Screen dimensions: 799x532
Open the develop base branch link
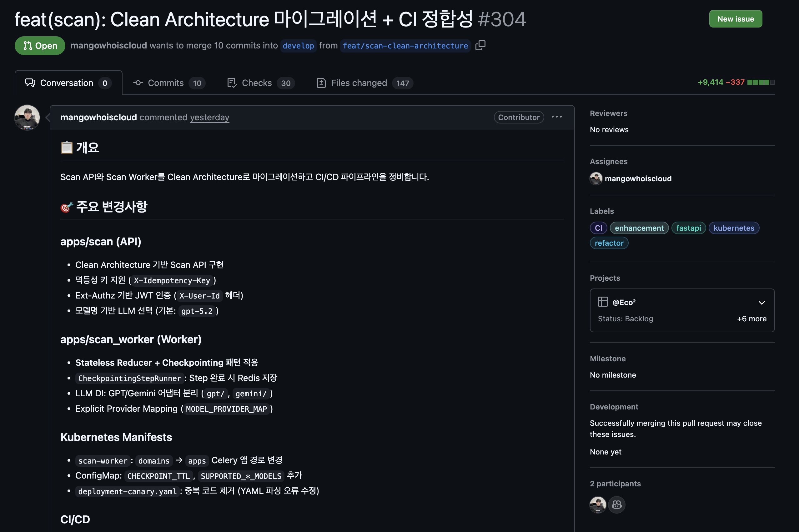(x=298, y=46)
